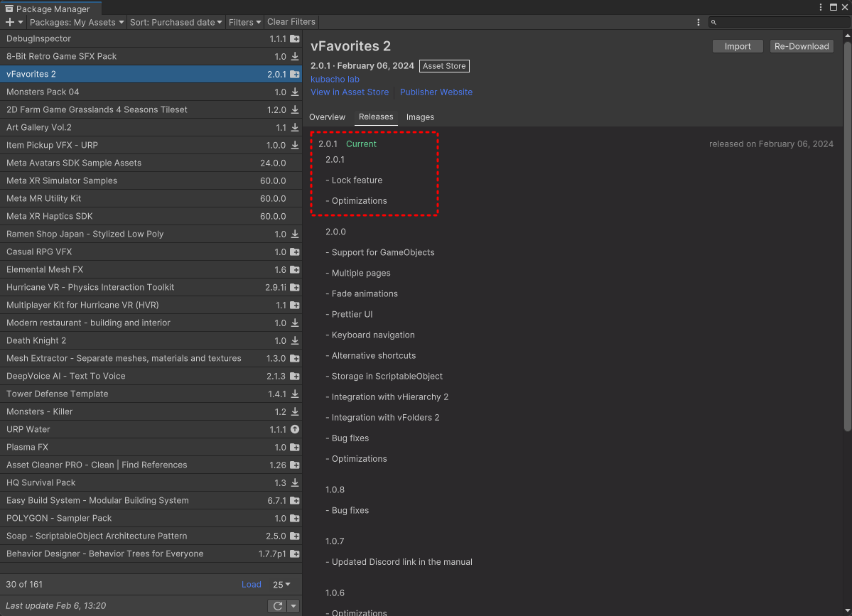Click the import icon on the DebugInspector row
The image size is (852, 616).
tap(294, 38)
